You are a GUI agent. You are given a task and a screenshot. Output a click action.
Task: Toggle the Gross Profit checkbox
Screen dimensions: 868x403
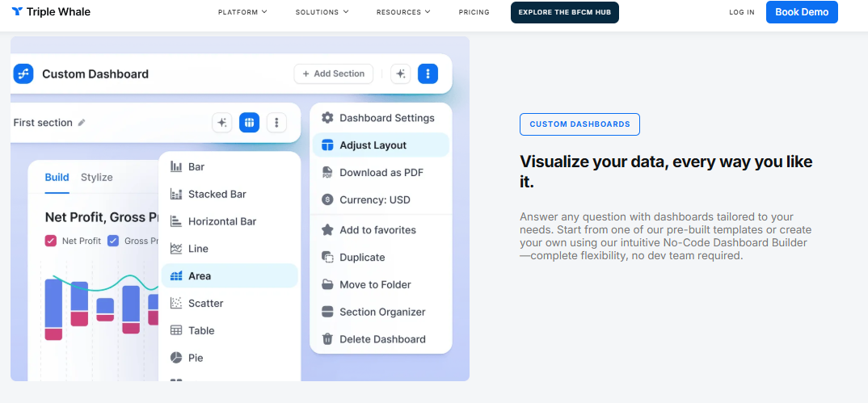point(113,241)
